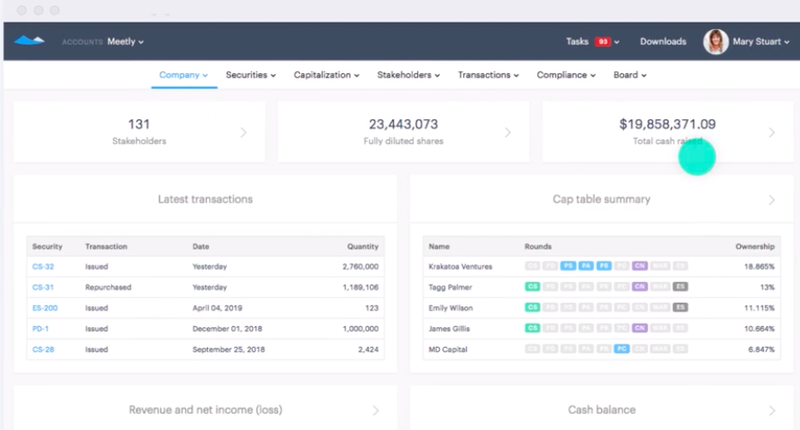Screen dimensions: 800x430
Task: Click the green CS badge for Tagg Palmer
Action: [532, 287]
